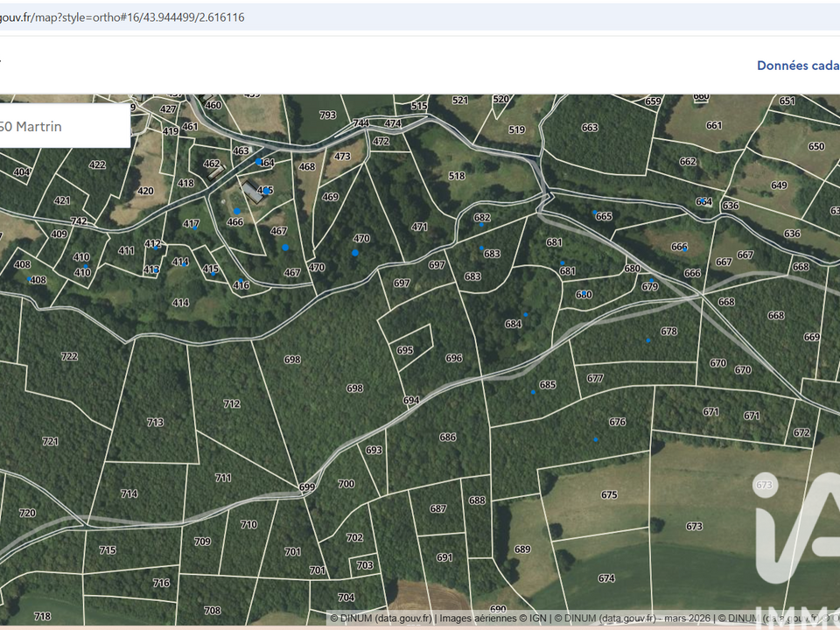Select parcel label 682

482,218
